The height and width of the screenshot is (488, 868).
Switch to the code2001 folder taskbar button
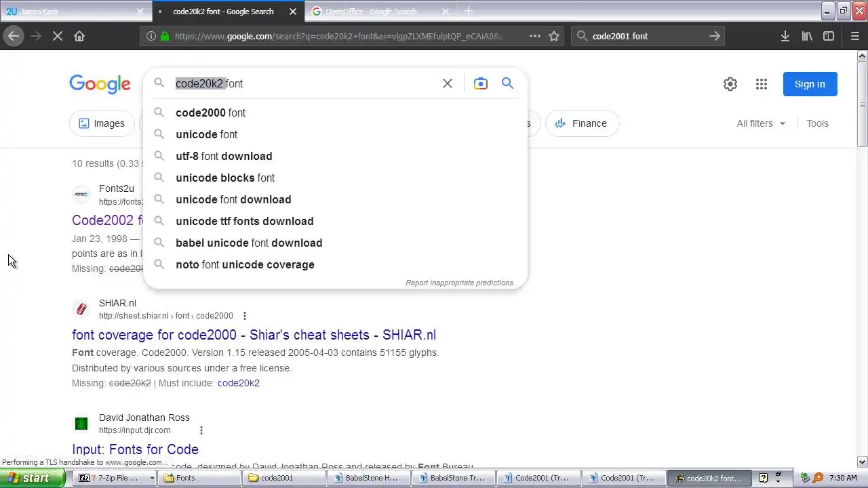click(x=285, y=478)
